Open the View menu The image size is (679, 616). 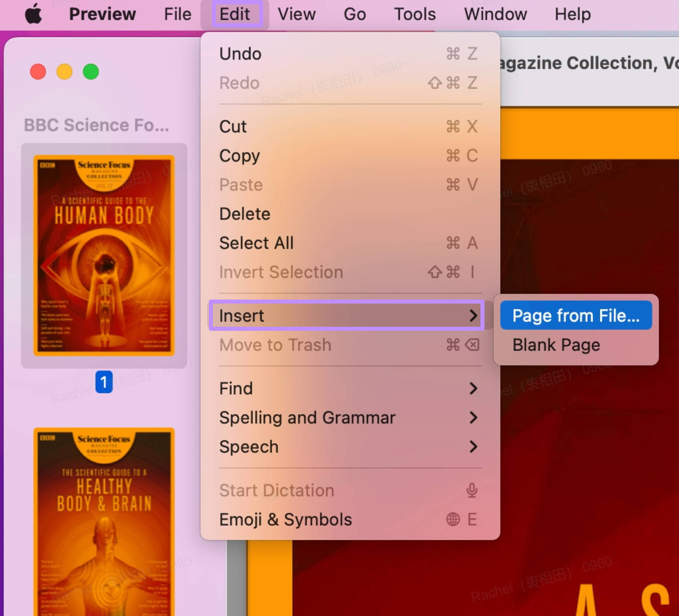pos(296,14)
